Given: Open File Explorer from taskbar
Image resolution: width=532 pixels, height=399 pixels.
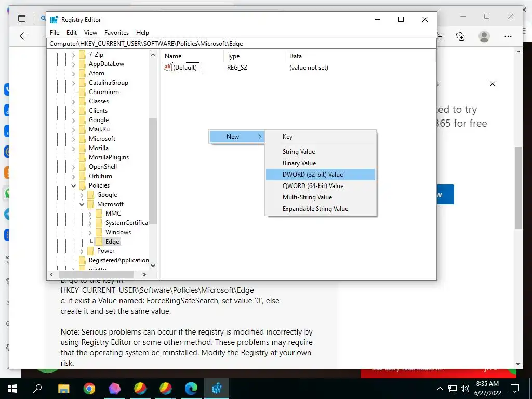Looking at the screenshot, I should pyautogui.click(x=63, y=389).
